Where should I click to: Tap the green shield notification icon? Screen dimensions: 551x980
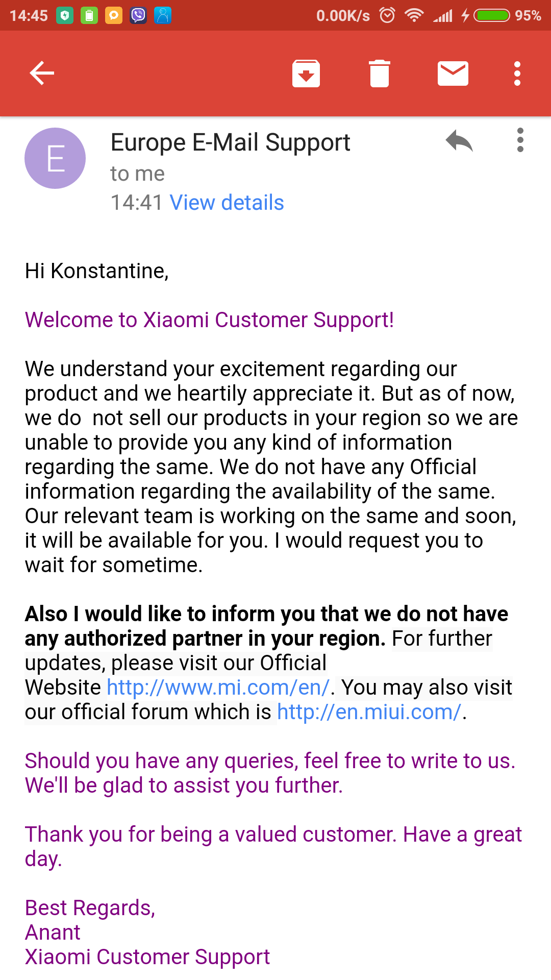65,15
